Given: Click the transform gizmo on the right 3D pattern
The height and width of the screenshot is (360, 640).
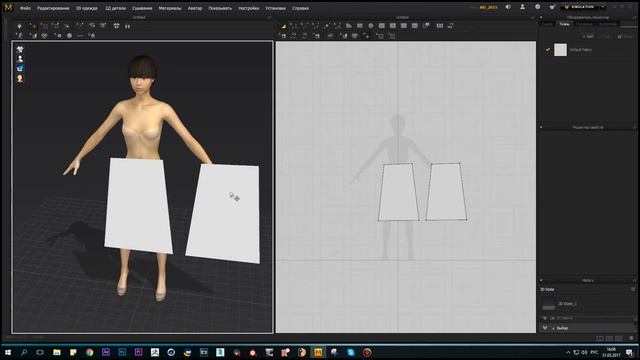Looking at the screenshot, I should coord(235,197).
